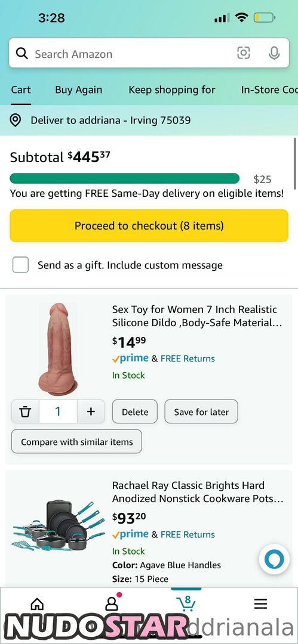Switch to the Buy Again tab

coord(79,89)
